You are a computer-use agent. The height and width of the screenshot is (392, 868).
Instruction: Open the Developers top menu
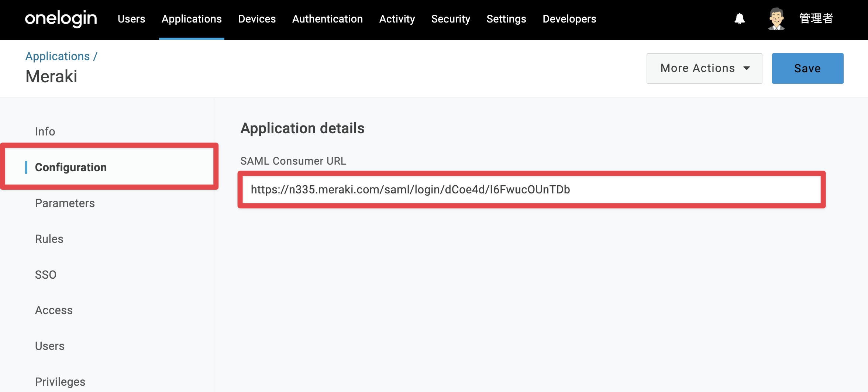point(569,19)
